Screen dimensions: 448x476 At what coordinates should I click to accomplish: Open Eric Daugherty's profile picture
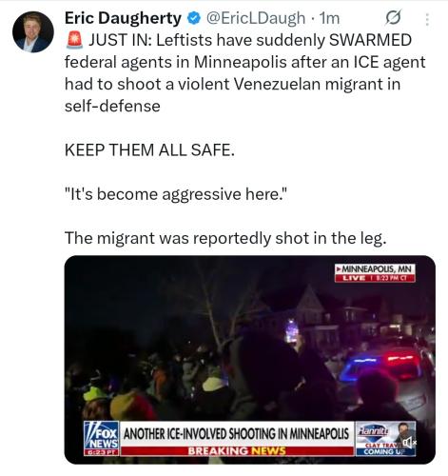pos(33,31)
